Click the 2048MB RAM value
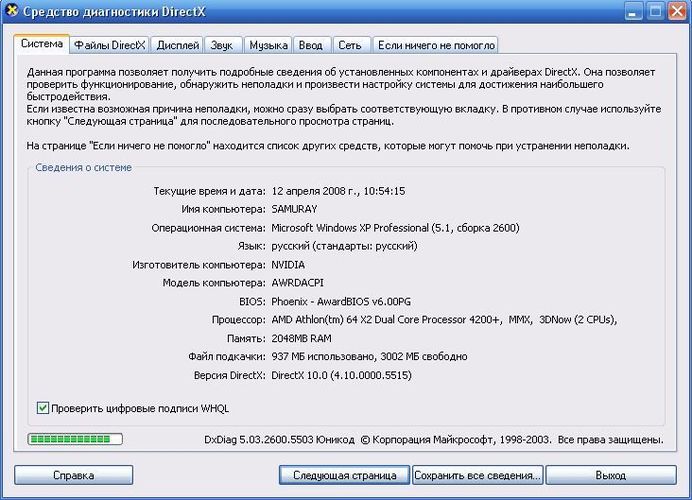Screen dimensions: 692x500 pyautogui.click(x=301, y=338)
